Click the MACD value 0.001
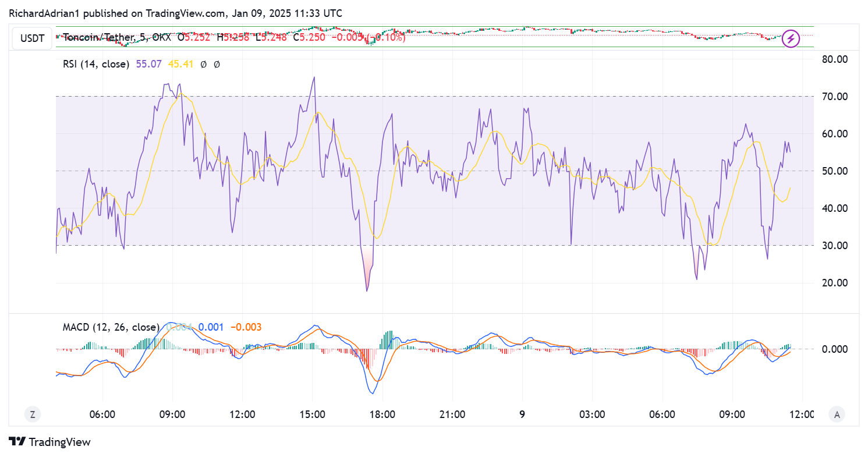Screen dimensions: 868x457 pyautogui.click(x=211, y=327)
